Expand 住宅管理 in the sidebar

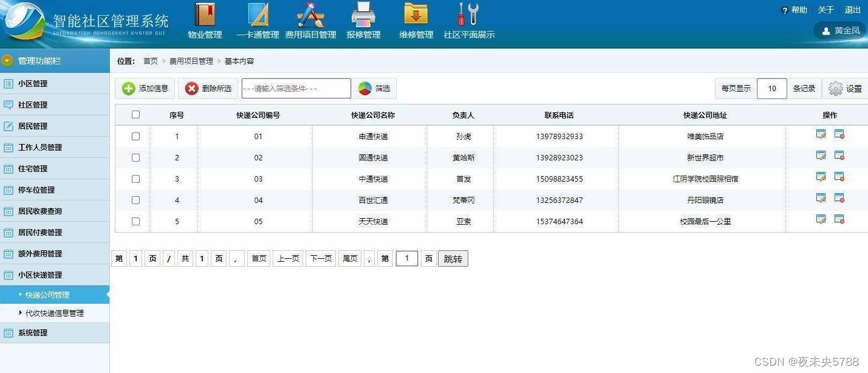pyautogui.click(x=55, y=168)
